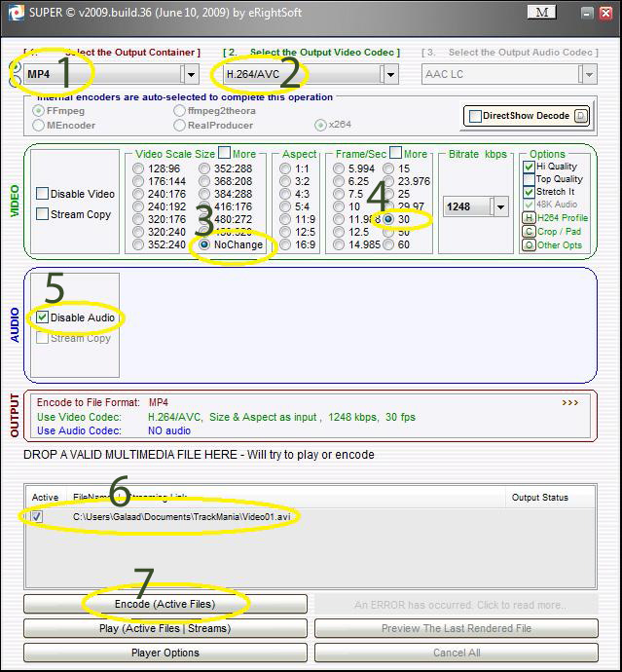Open Player Options

click(165, 653)
